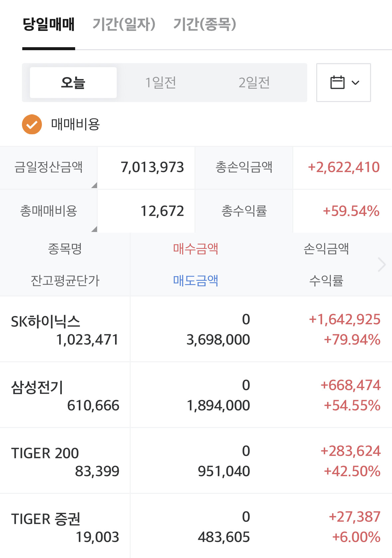Select the 2일전 date segment
392x558 pixels.
coord(254,82)
